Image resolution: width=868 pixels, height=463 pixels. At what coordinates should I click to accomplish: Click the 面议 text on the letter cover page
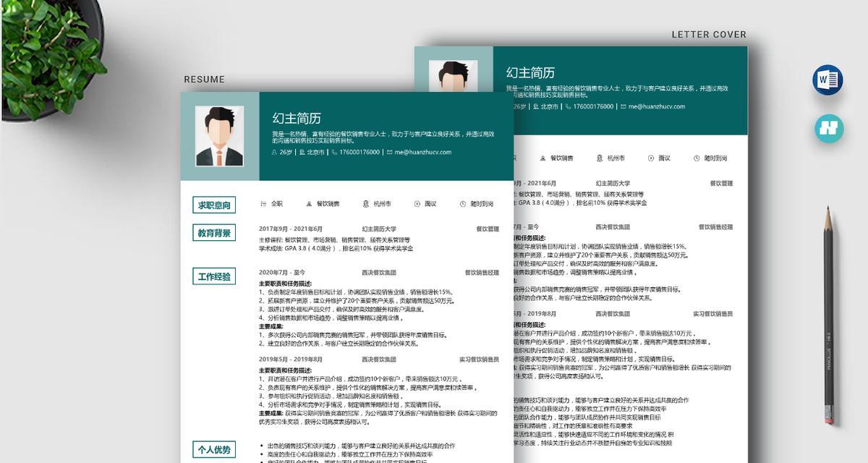(x=664, y=158)
